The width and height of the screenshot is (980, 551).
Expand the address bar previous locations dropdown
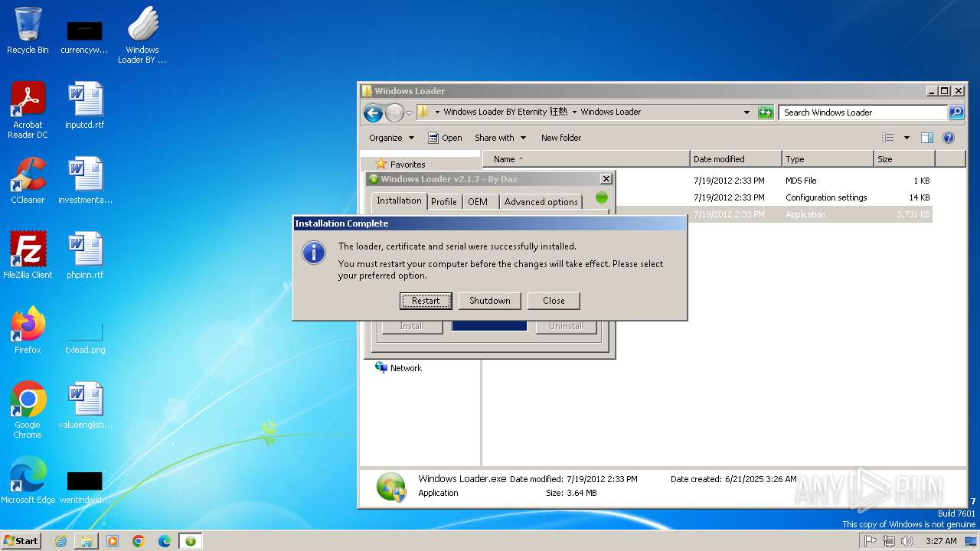coord(747,112)
